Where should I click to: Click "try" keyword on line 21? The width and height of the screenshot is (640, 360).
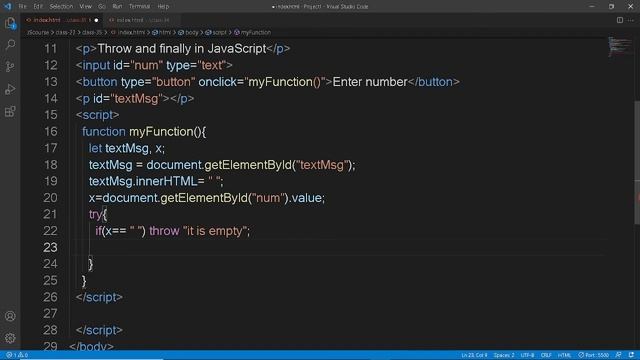click(96, 214)
